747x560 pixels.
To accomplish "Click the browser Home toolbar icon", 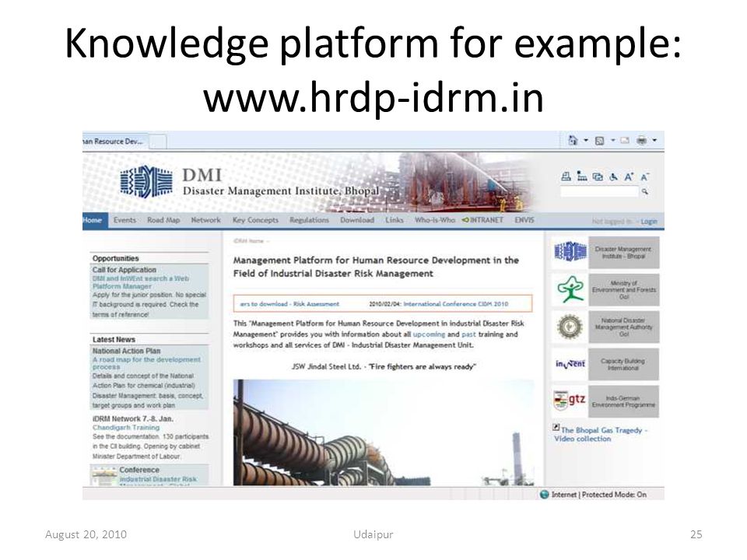I will [573, 140].
